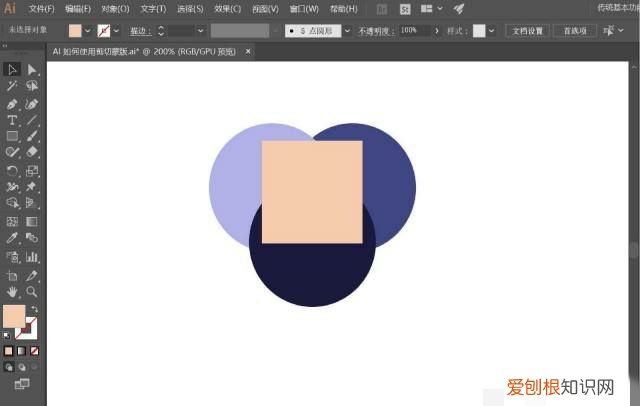640x406 pixels.
Task: Reset to default fill and stroke
Action: 6,335
